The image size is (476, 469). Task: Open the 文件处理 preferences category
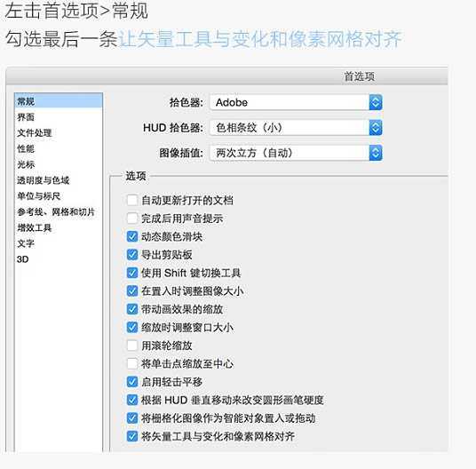click(x=59, y=132)
